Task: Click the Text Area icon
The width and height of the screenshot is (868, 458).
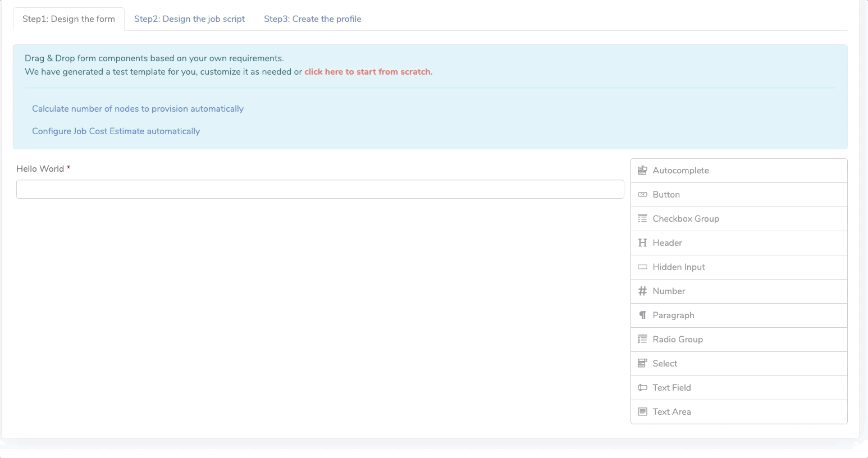Action: tap(642, 412)
